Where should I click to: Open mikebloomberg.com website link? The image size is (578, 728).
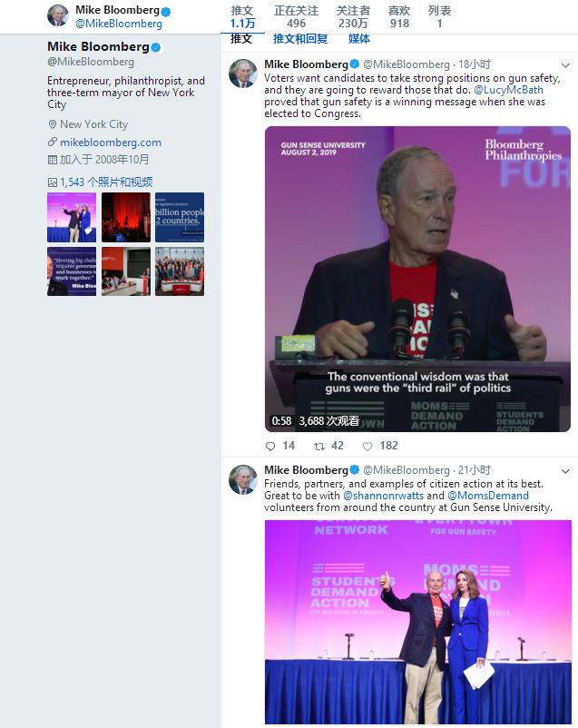tap(111, 143)
